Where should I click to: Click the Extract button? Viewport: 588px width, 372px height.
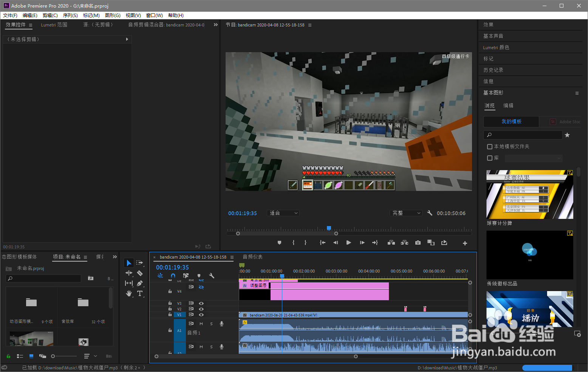pyautogui.click(x=404, y=243)
